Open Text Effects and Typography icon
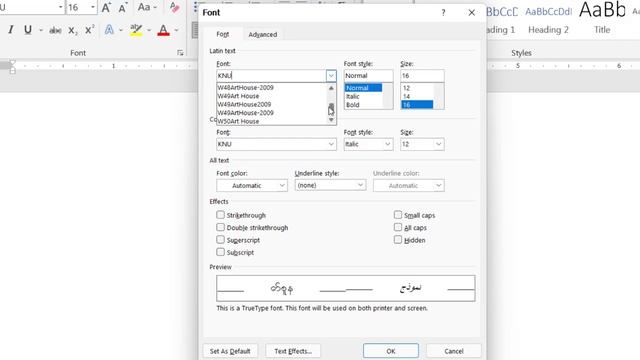Image resolution: width=640 pixels, height=360 pixels. (x=109, y=30)
